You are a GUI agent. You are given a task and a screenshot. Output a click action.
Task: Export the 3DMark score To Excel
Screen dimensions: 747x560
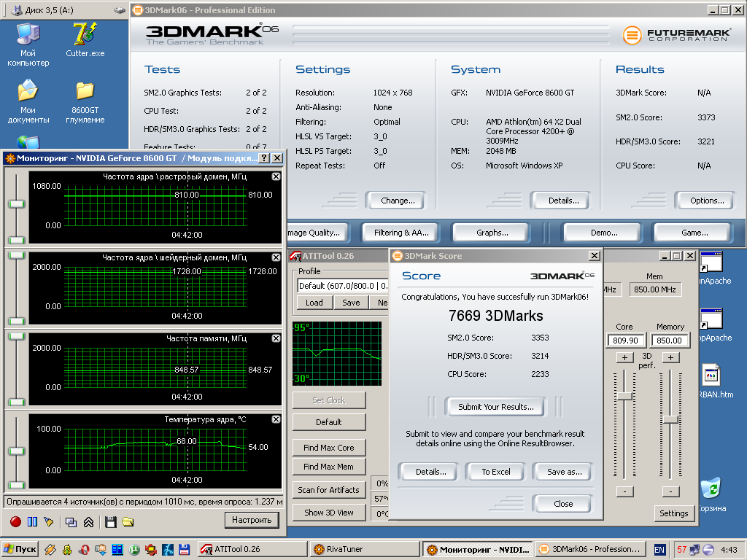496,472
